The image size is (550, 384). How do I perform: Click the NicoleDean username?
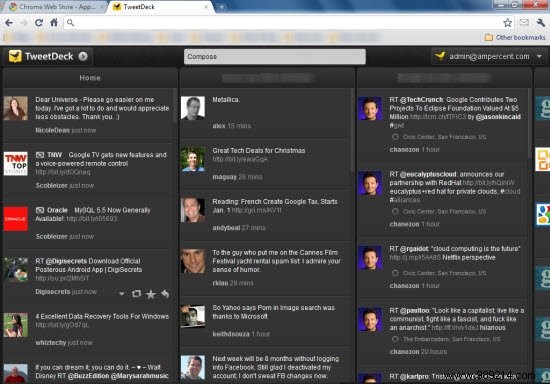pos(52,130)
